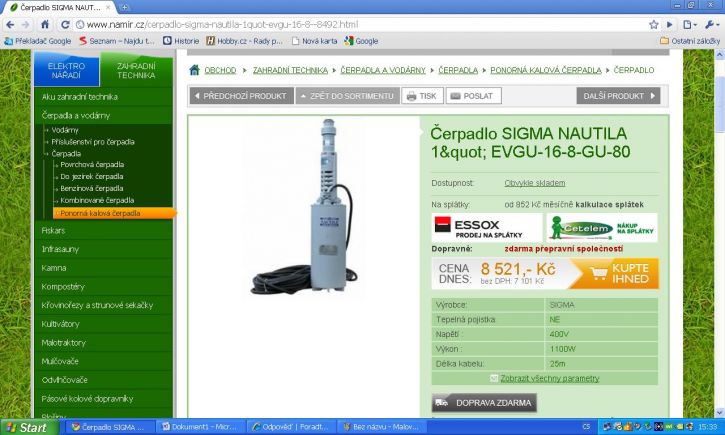Viewport: 725px width, 435px height.
Task: Open a new tab with plus button
Action: (124, 7)
